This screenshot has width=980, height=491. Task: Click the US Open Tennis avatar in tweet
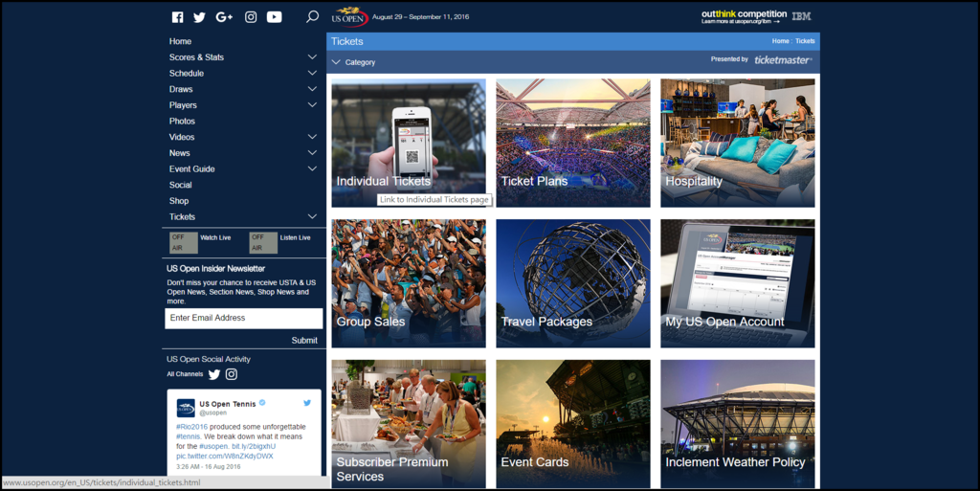(186, 408)
